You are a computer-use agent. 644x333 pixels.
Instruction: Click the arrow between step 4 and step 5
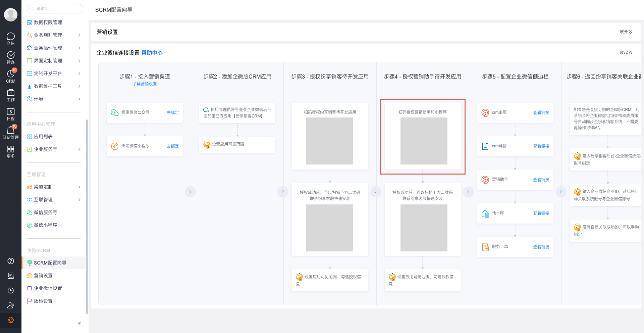point(468,192)
